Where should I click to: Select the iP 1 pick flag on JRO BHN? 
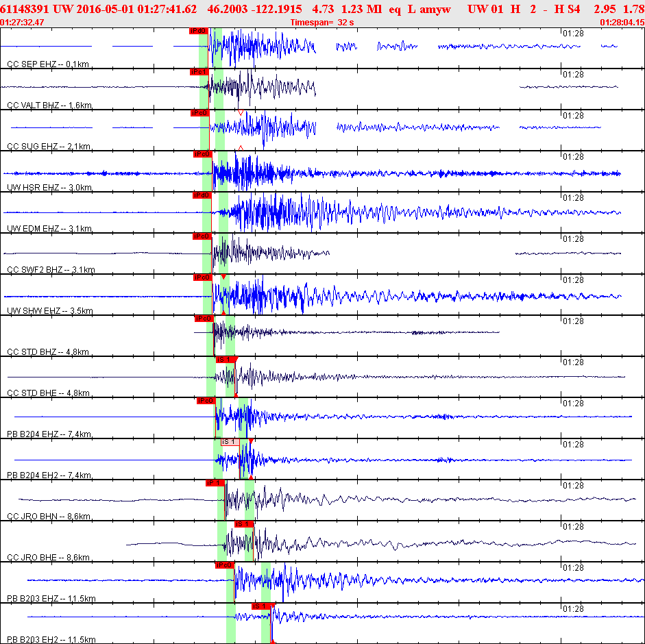tap(215, 483)
